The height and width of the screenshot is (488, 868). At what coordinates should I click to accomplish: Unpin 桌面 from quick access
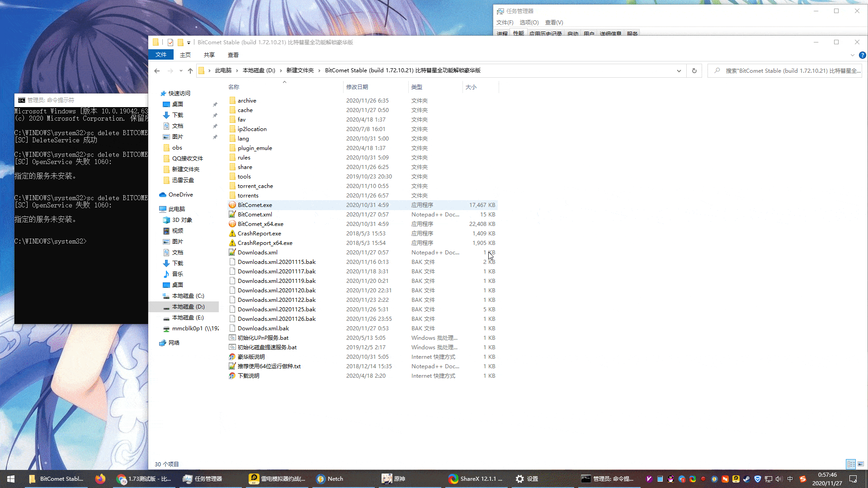(215, 104)
